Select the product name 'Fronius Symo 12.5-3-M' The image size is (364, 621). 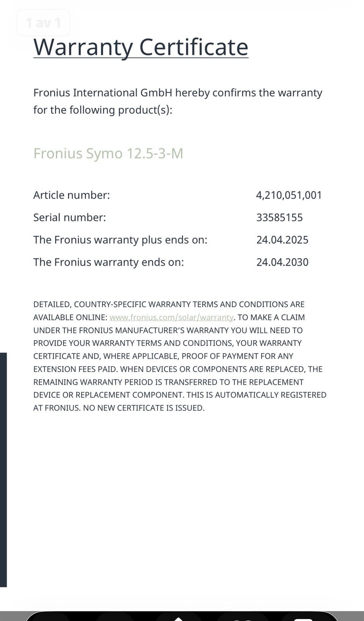tap(108, 153)
